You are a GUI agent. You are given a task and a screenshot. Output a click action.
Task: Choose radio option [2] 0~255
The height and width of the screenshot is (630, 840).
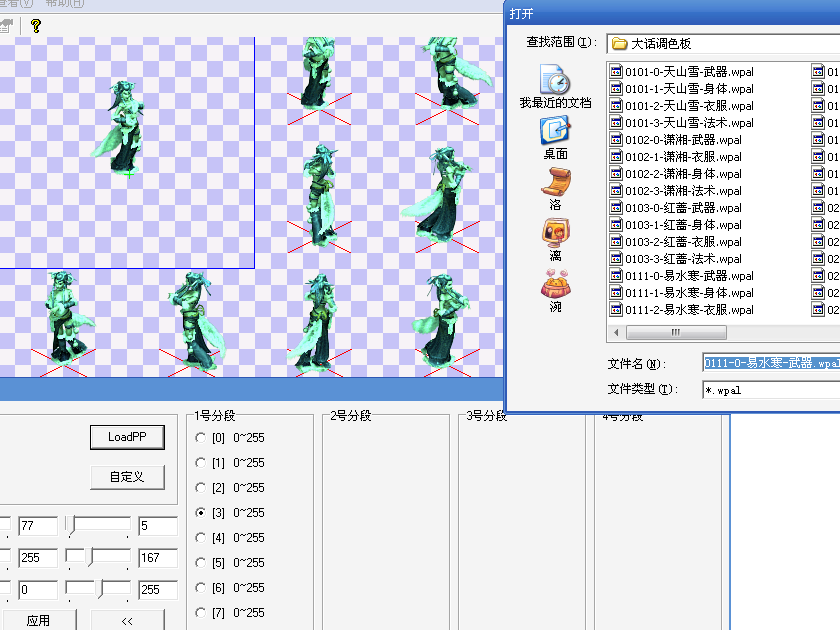pyautogui.click(x=201, y=488)
